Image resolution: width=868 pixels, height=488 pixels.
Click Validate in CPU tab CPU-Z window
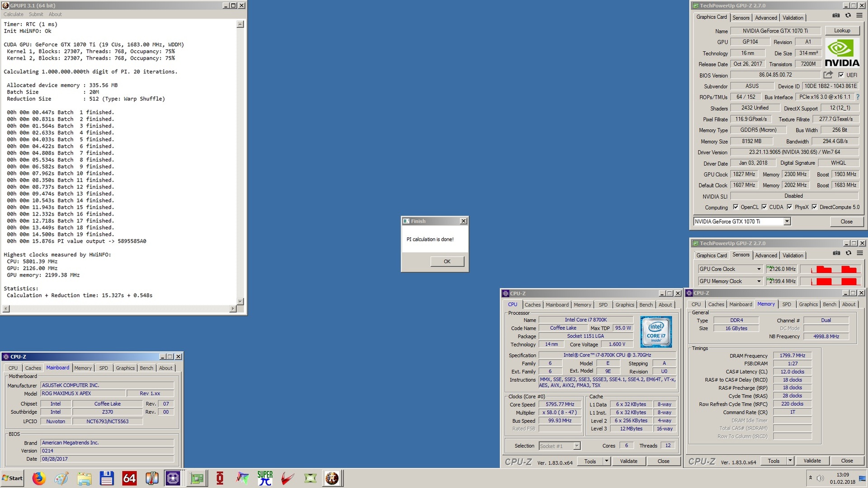pos(628,461)
